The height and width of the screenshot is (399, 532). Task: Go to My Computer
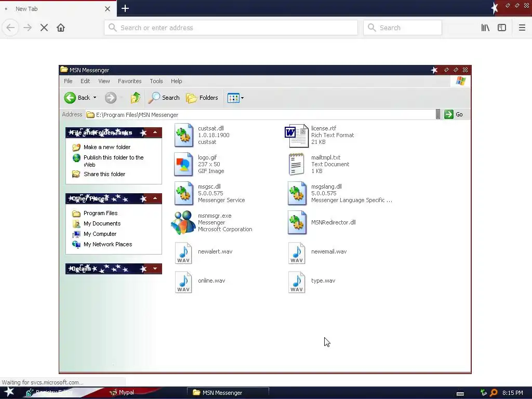pyautogui.click(x=100, y=234)
